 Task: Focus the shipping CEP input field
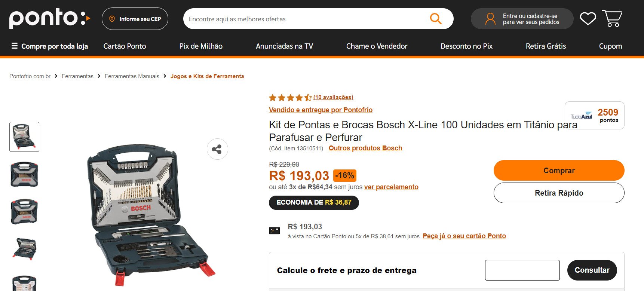[522, 270]
